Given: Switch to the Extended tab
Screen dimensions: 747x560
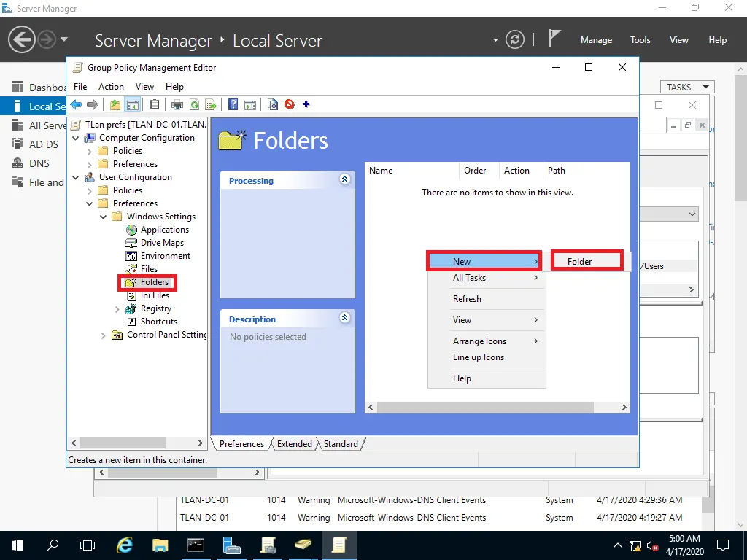Looking at the screenshot, I should pos(295,444).
